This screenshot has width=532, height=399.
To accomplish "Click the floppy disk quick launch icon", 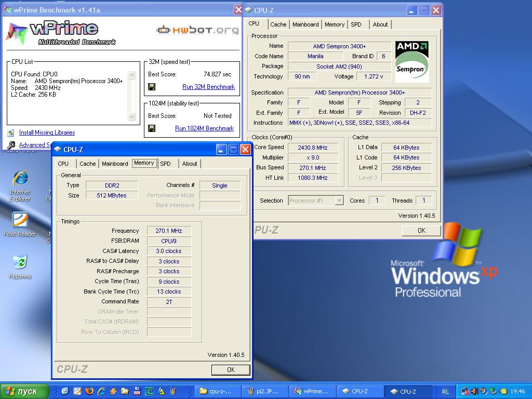I will click(x=137, y=391).
